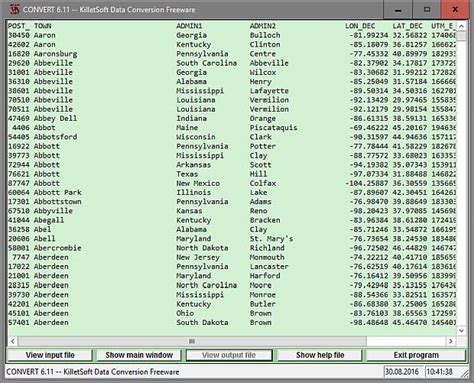Click the Lancaster county entry
Image resolution: width=474 pixels, height=383 pixels.
[x=269, y=267]
